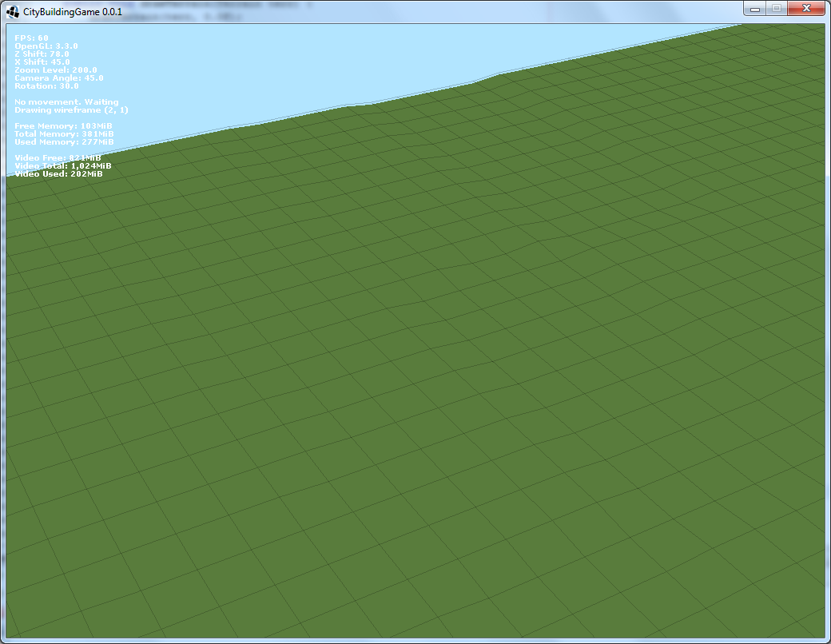
Task: Click the Total Memory: 381MiB line
Action: (x=66, y=134)
